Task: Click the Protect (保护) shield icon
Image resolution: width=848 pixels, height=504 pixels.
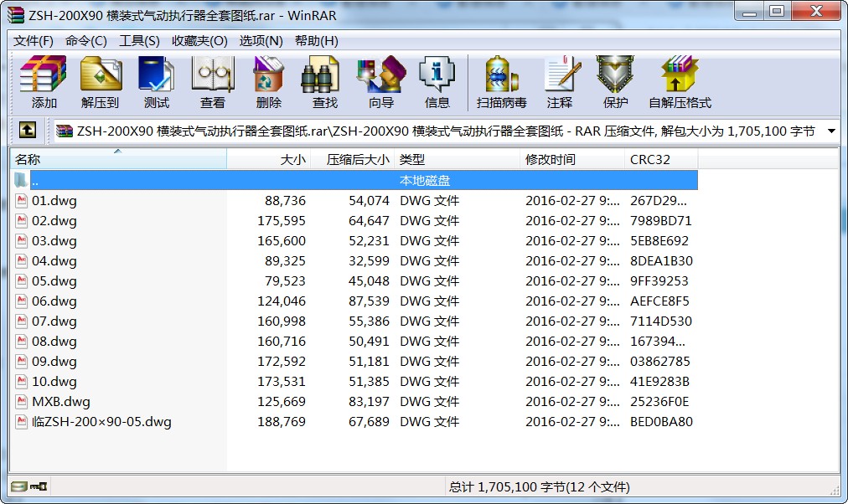Action: 615,82
